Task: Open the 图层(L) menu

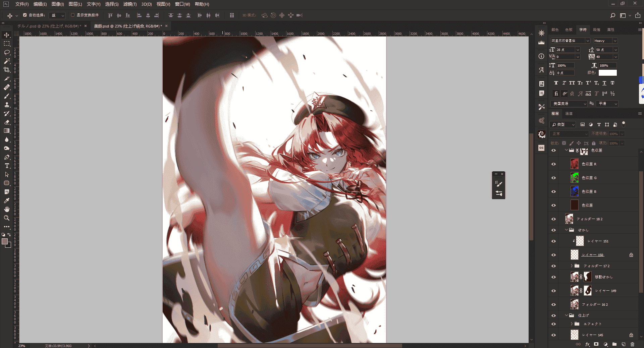Action: coord(75,4)
